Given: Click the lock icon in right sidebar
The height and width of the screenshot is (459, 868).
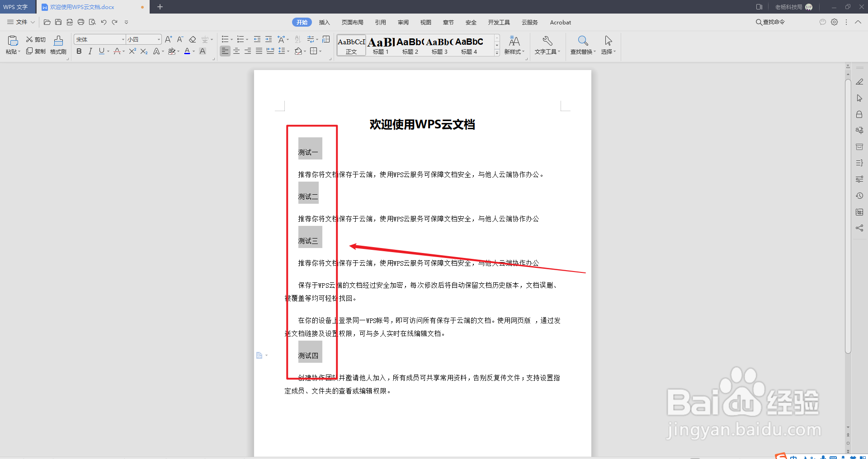Looking at the screenshot, I should [859, 114].
